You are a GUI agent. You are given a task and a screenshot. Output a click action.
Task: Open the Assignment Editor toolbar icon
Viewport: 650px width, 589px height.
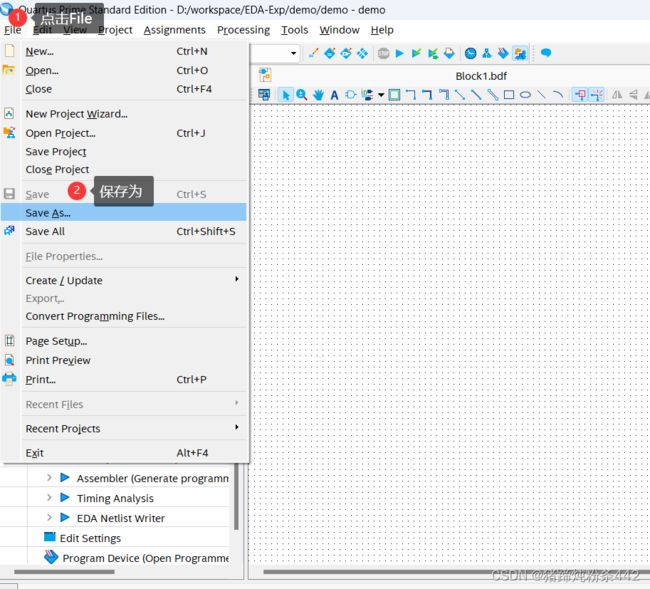click(330, 53)
